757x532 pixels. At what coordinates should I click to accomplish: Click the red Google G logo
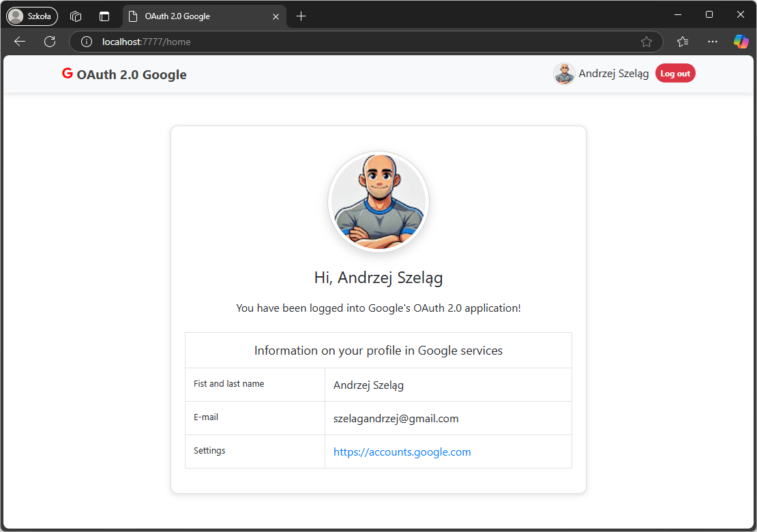[67, 74]
